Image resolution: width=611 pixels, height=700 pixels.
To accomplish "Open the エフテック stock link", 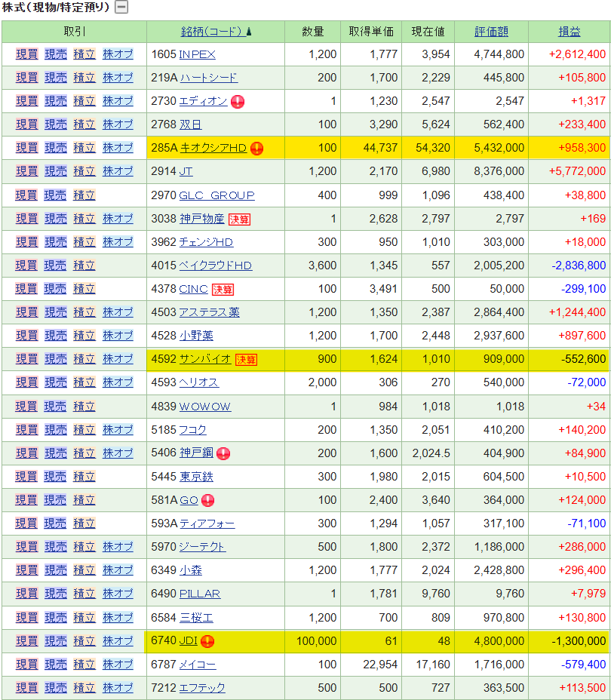I will click(202, 688).
